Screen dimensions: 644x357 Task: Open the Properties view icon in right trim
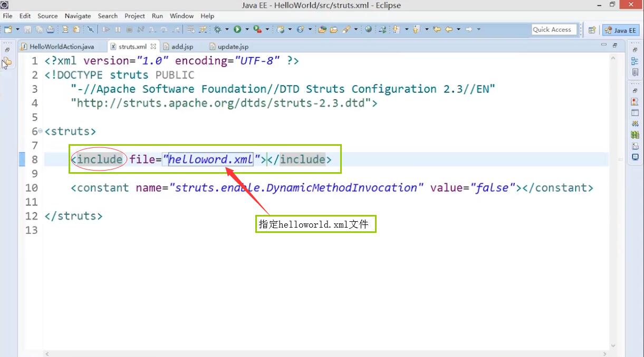click(635, 113)
